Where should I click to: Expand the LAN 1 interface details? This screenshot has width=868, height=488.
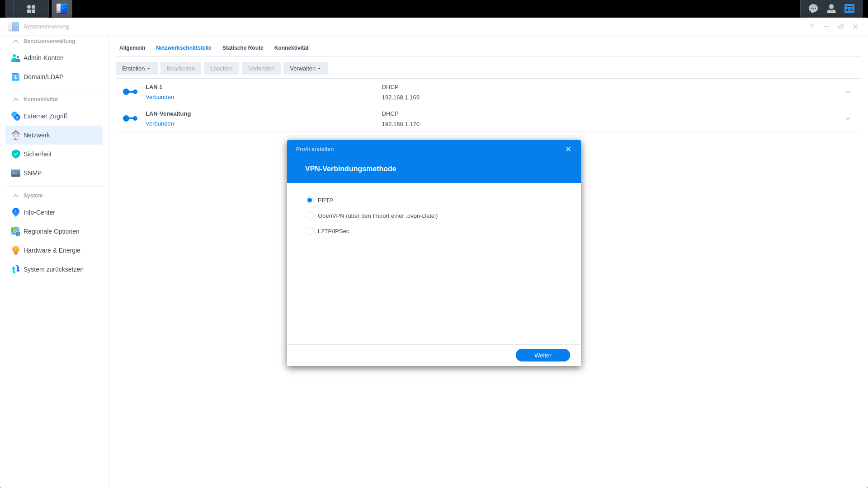(848, 92)
